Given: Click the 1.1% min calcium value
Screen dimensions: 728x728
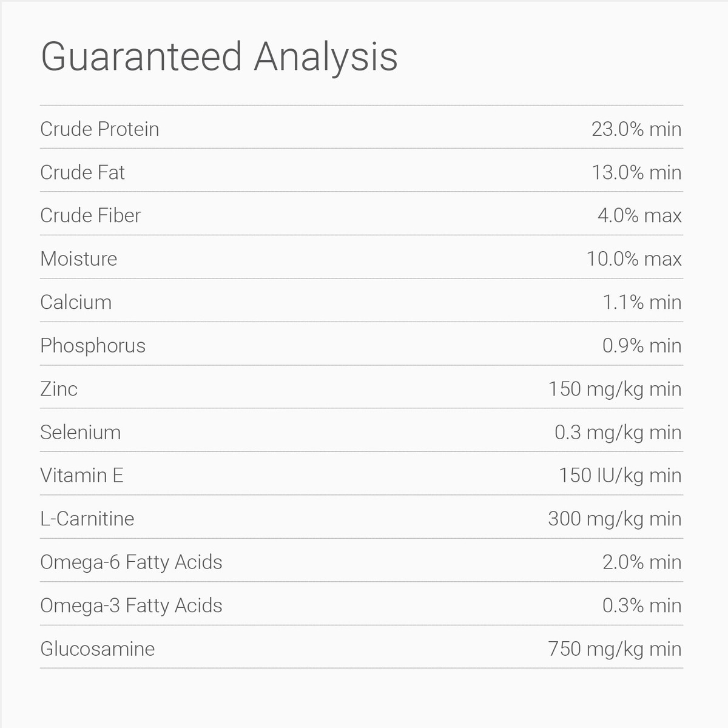Looking at the screenshot, I should (x=642, y=302).
